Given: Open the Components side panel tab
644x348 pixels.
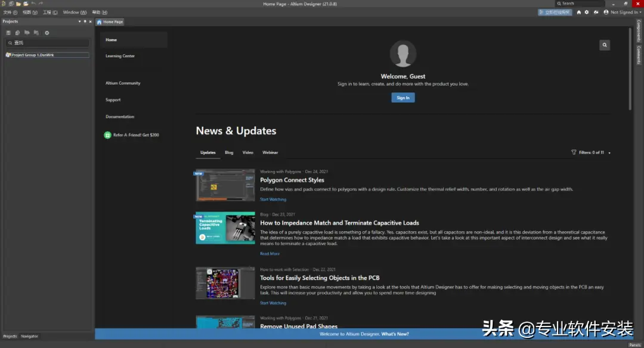Looking at the screenshot, I should pos(639,31).
